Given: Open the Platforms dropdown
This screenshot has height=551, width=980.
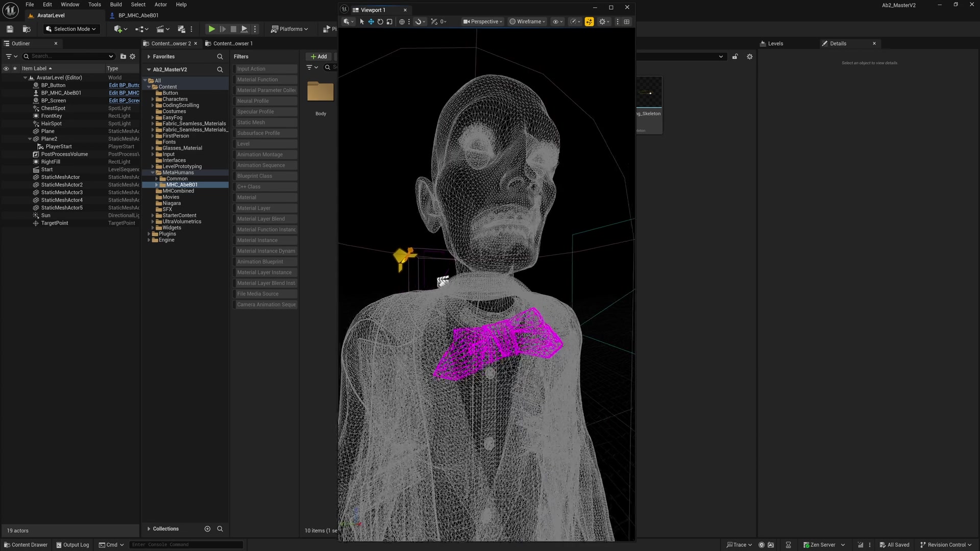Looking at the screenshot, I should click(x=289, y=29).
